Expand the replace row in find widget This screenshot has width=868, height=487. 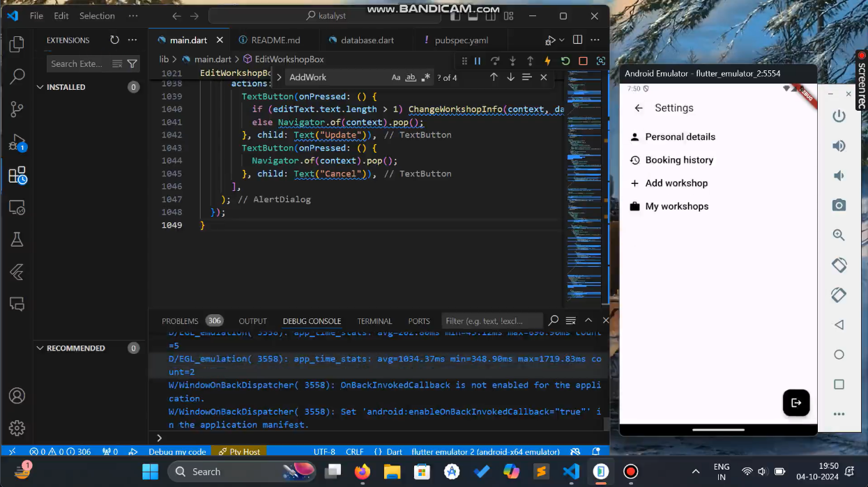click(x=279, y=77)
